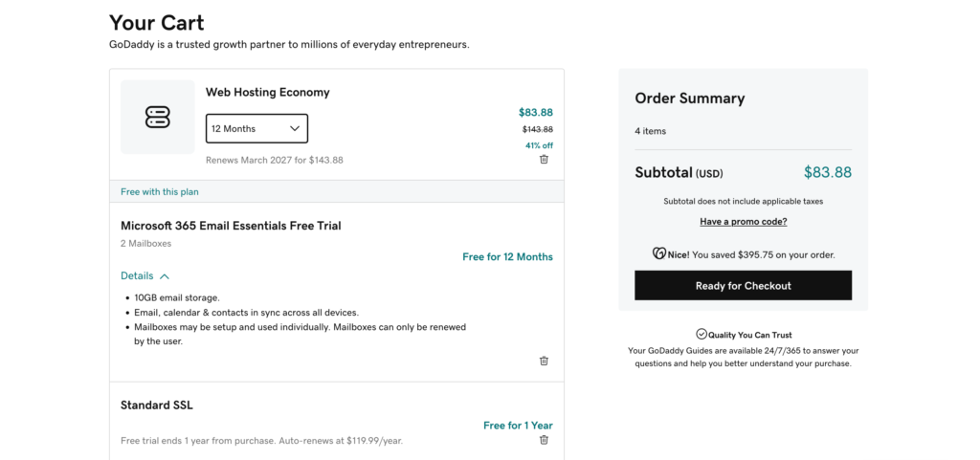Click the 41% off discount label
This screenshot has height=460, width=980.
539,145
